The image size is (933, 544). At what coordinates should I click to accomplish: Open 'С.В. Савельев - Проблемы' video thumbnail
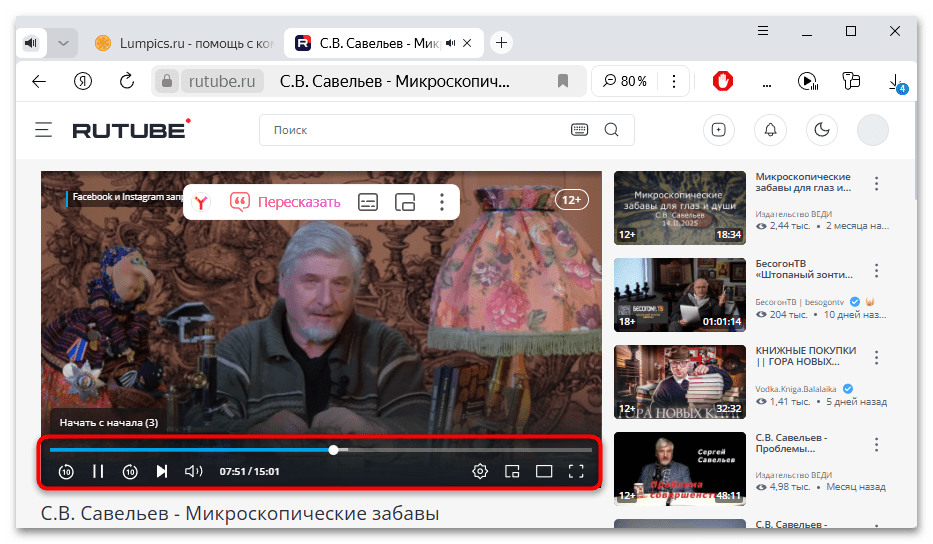(680, 468)
